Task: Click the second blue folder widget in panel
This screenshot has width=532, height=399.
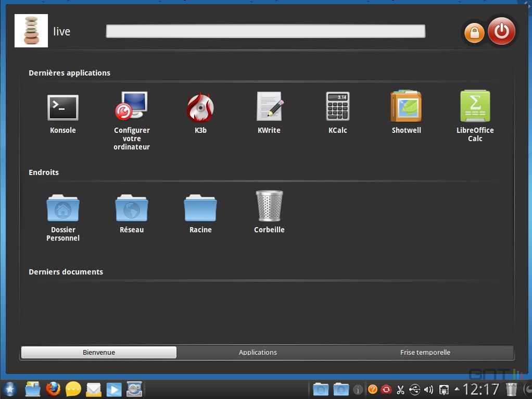Action: 341,389
